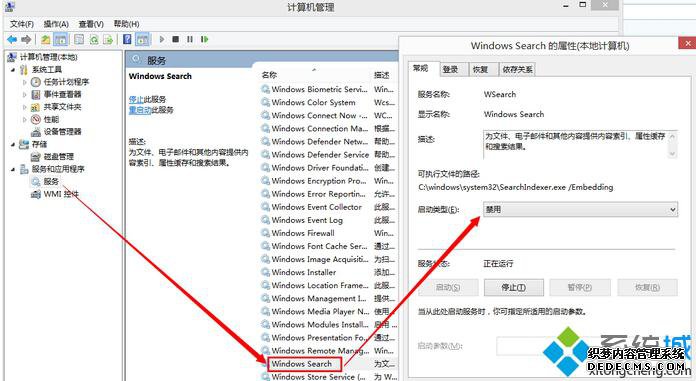Switch to the 登录 tab
696x381 pixels.
(451, 69)
